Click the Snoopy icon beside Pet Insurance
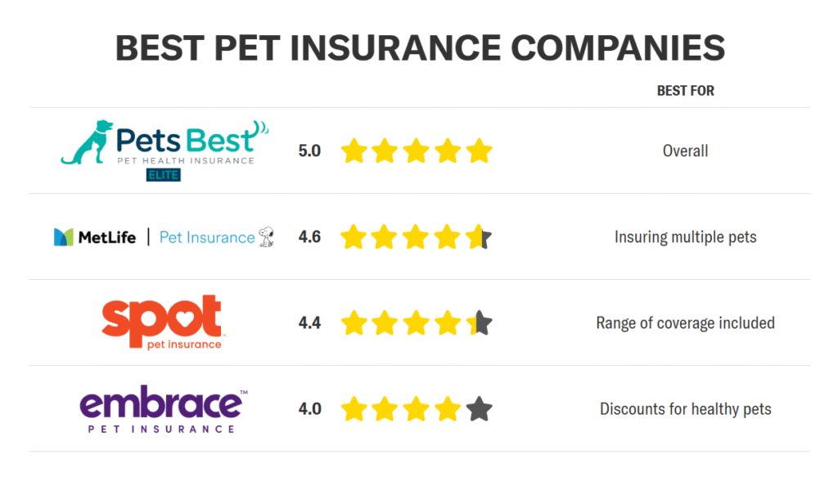The image size is (838, 504). [x=267, y=236]
